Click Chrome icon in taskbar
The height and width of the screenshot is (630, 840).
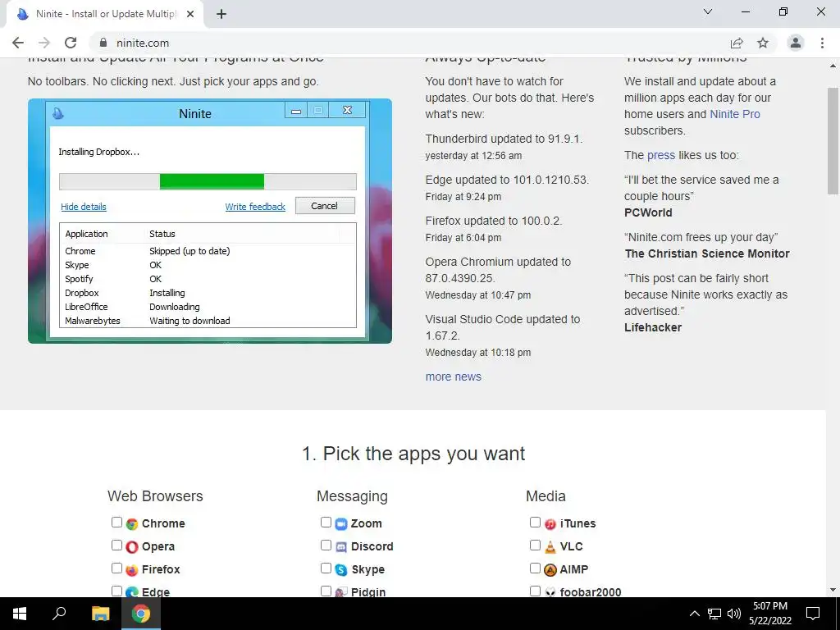pyautogui.click(x=141, y=614)
